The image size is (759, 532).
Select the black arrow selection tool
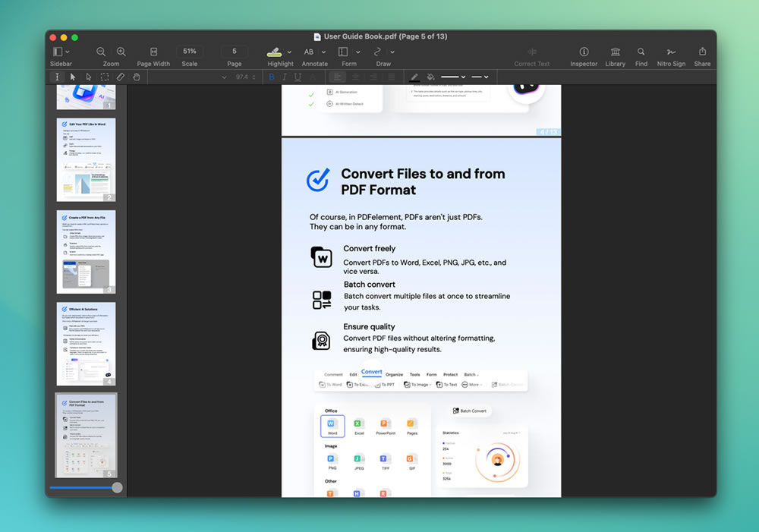(x=73, y=77)
